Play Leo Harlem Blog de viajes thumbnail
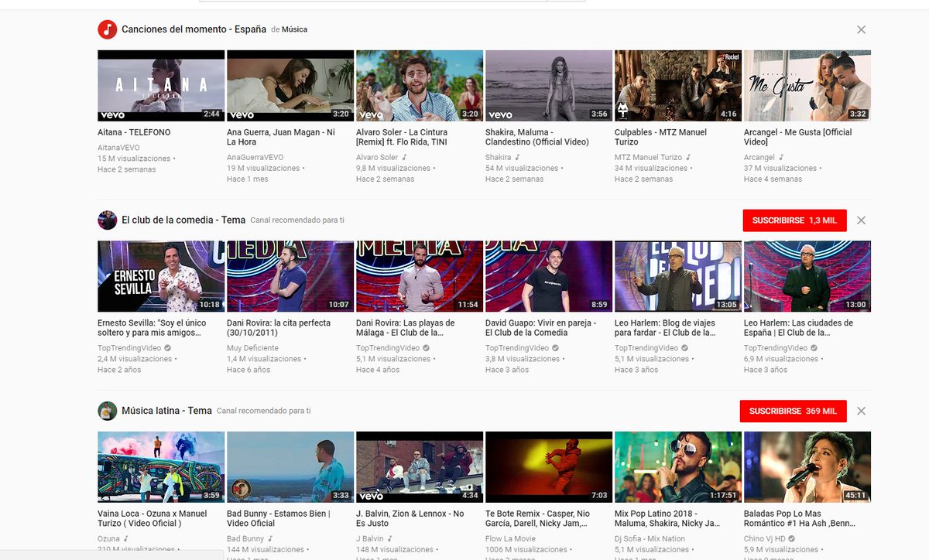 click(678, 276)
